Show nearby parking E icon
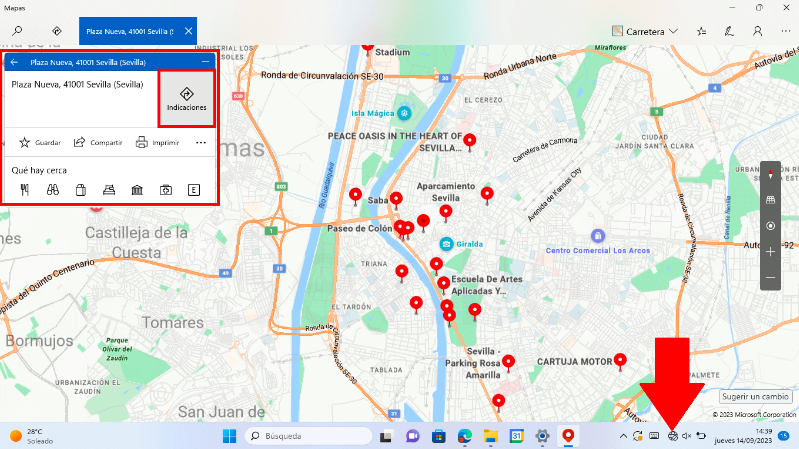 [x=194, y=190]
